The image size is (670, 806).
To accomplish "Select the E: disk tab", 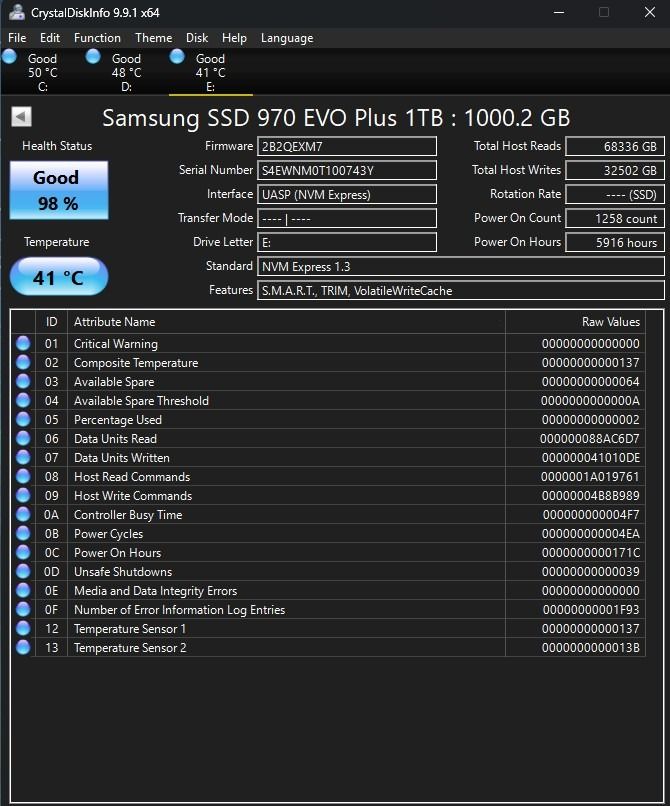I will (x=210, y=72).
